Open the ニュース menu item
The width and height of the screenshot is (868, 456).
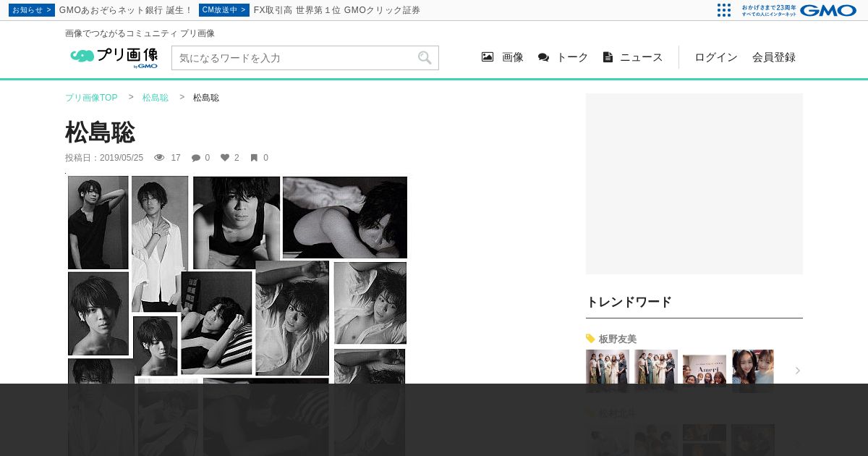point(642,57)
